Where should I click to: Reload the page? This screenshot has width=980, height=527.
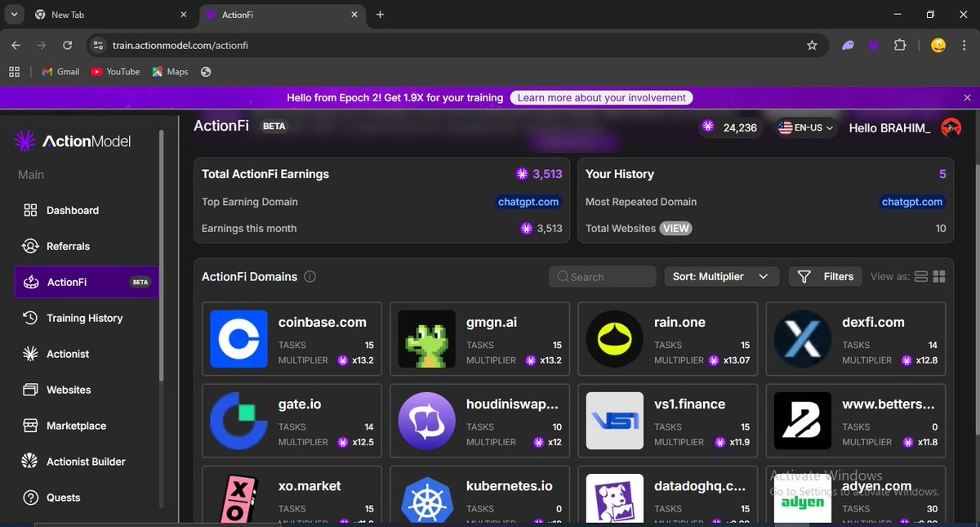coord(67,45)
